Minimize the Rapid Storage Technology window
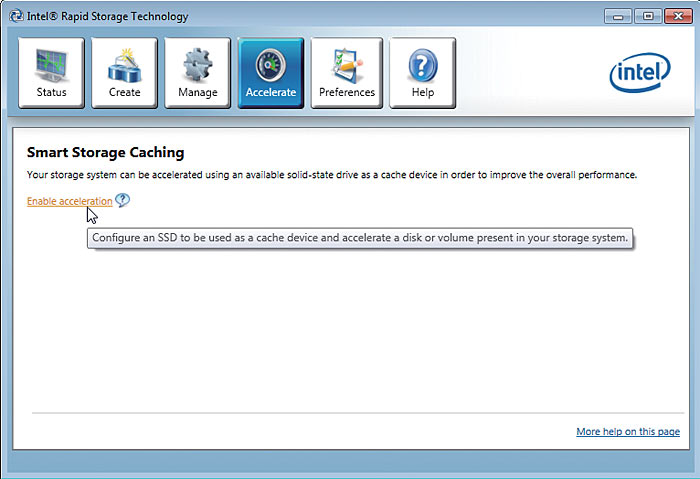Viewport: 700px width, 479px height. [x=618, y=16]
